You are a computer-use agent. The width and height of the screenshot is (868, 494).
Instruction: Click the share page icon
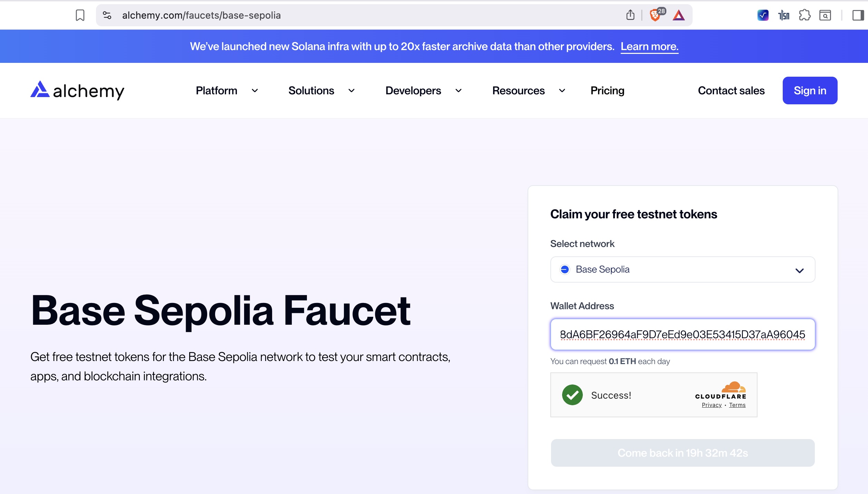(x=630, y=15)
